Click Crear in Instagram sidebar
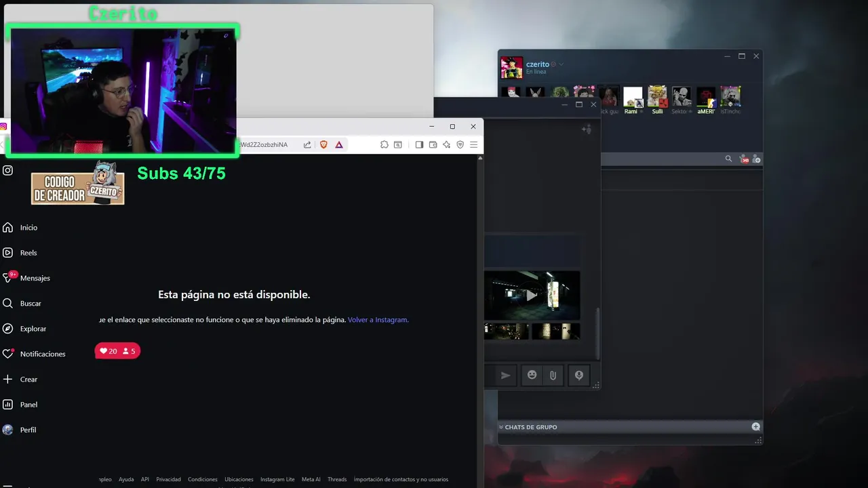The width and height of the screenshot is (868, 488). pyautogui.click(x=20, y=380)
